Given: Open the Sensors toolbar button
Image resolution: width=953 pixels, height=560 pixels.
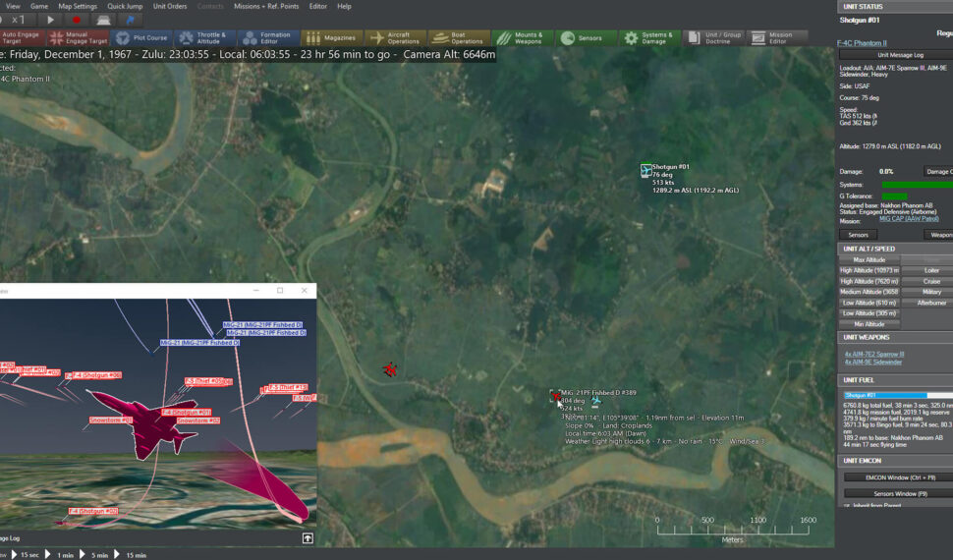Looking at the screenshot, I should [x=582, y=38].
